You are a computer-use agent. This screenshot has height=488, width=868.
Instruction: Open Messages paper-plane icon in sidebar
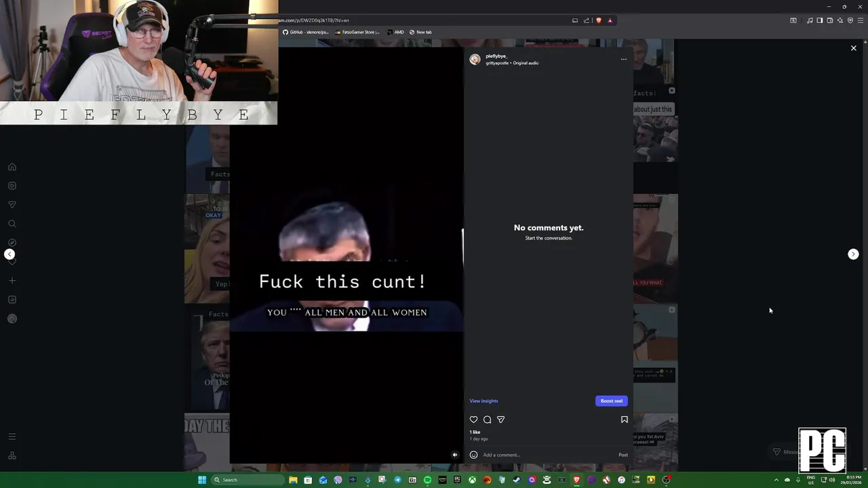[x=12, y=205]
